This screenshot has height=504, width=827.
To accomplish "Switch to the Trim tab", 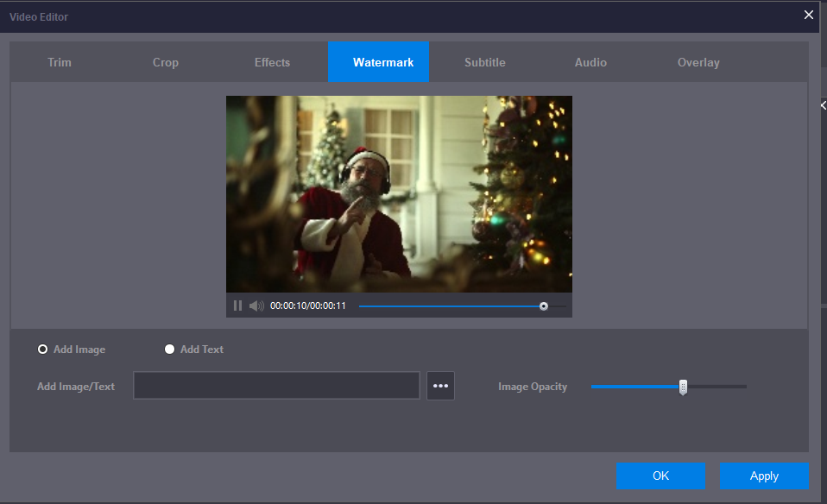I will (x=60, y=62).
